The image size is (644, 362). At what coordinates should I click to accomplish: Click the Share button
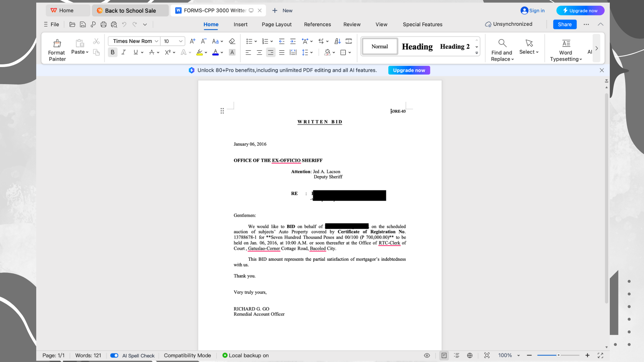[565, 24]
